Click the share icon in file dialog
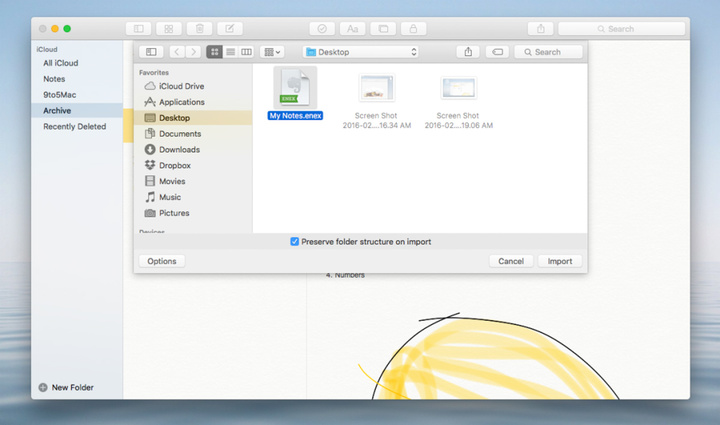 [x=468, y=51]
